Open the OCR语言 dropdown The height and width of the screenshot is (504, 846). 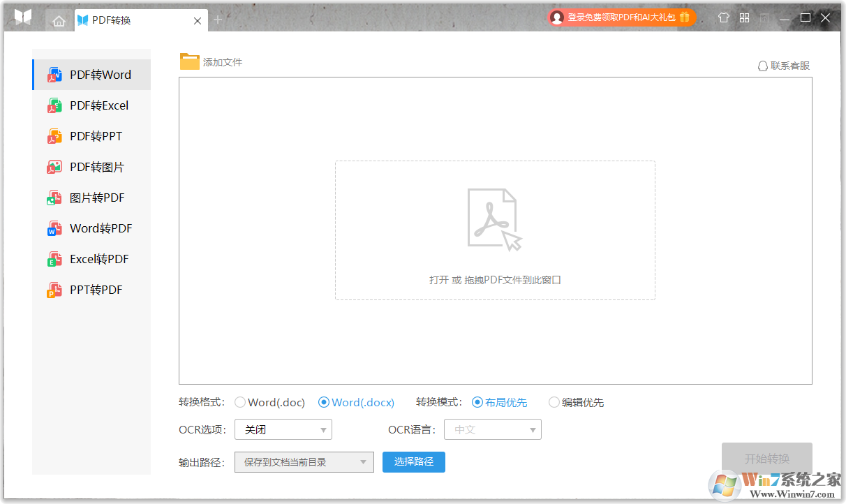point(493,429)
